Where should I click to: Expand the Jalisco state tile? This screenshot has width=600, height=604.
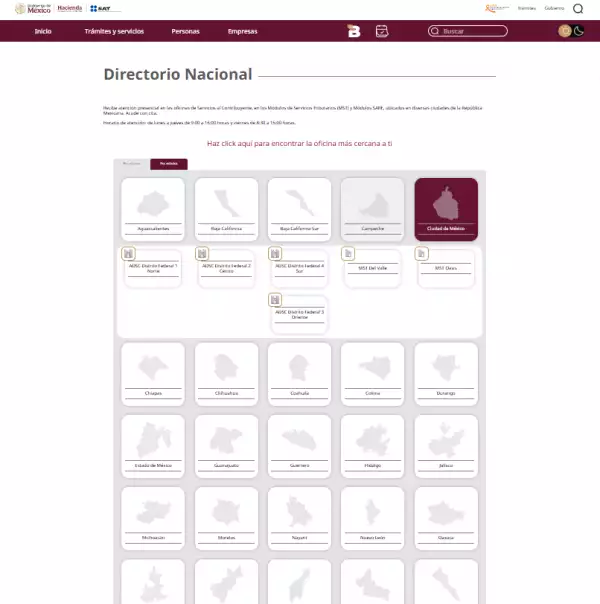pyautogui.click(x=446, y=444)
